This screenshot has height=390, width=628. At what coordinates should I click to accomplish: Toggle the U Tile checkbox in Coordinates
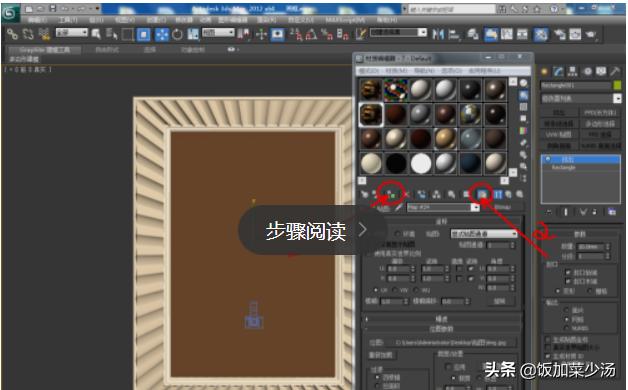[471, 269]
